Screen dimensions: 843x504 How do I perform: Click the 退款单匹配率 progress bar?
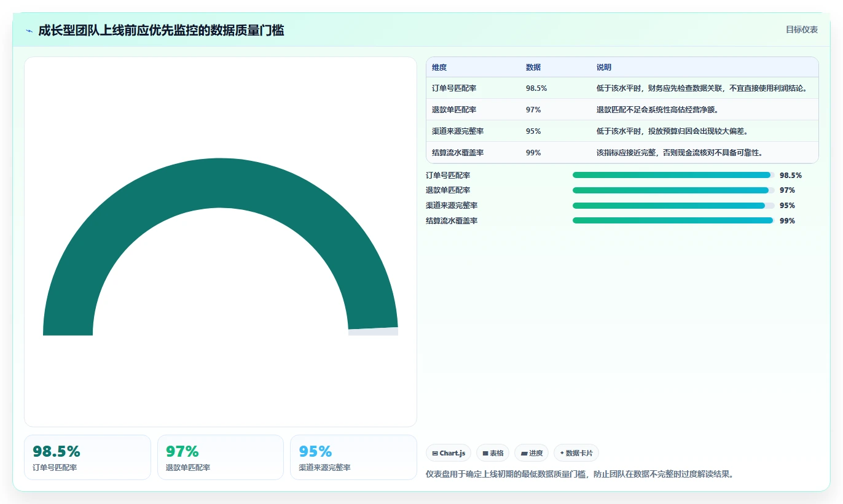(673, 190)
